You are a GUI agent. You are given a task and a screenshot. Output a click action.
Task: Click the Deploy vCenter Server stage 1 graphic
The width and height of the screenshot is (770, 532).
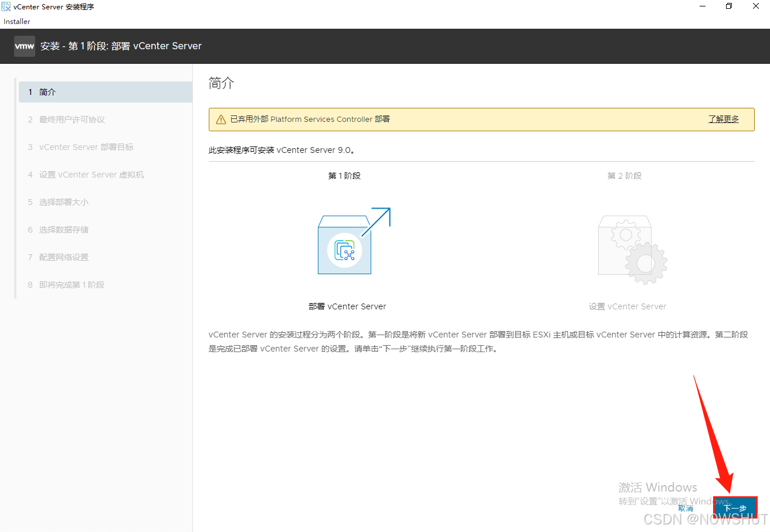(x=354, y=241)
